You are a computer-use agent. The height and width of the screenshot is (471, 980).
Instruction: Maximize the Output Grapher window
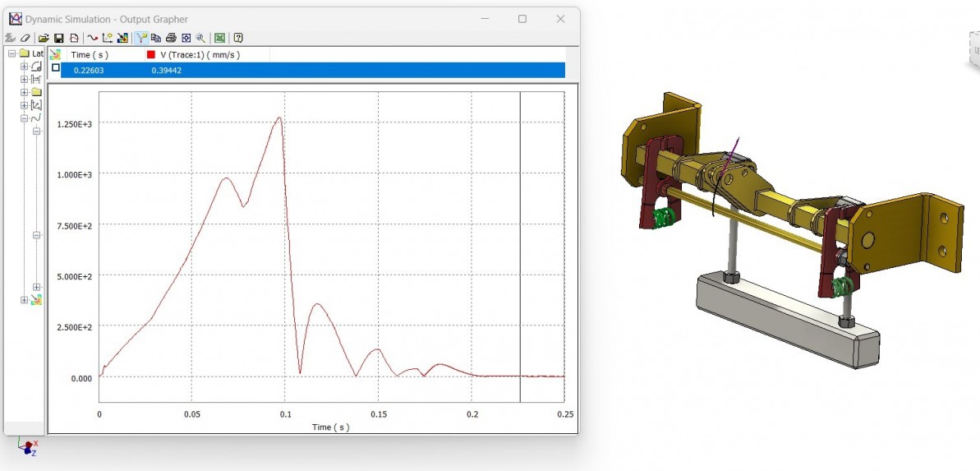tap(522, 19)
